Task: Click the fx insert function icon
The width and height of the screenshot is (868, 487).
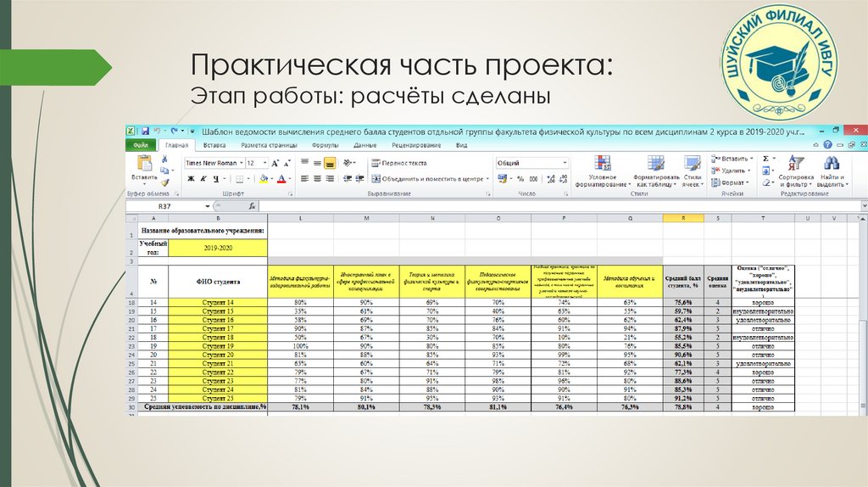Action: (252, 206)
